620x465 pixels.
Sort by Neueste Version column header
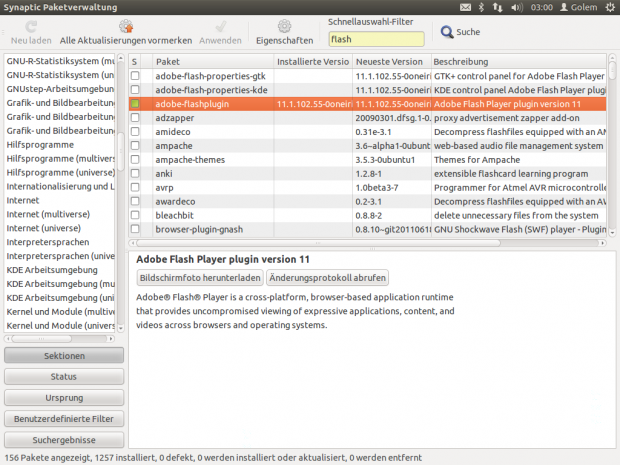[x=391, y=62]
